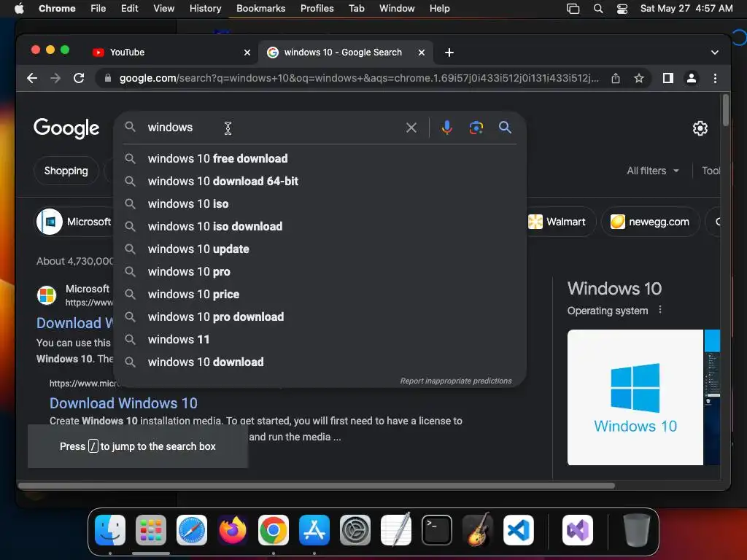This screenshot has width=747, height=560.
Task: Click the Chrome address bar URL
Action: click(359, 78)
